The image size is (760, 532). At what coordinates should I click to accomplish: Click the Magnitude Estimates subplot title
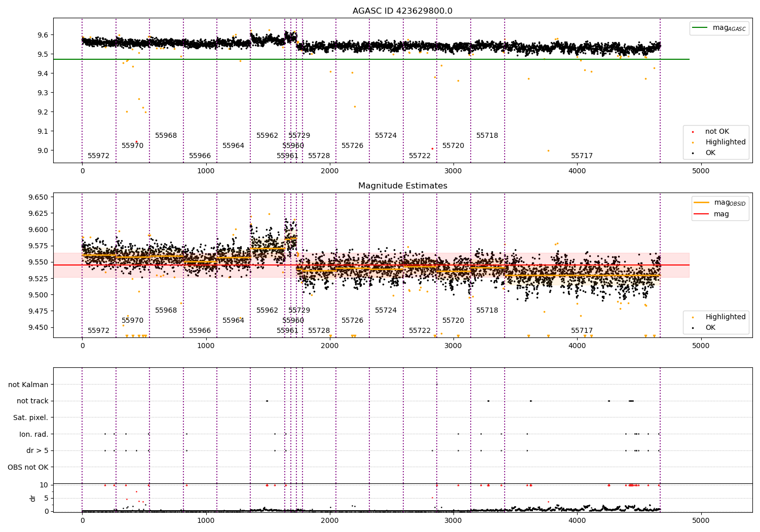click(402, 186)
